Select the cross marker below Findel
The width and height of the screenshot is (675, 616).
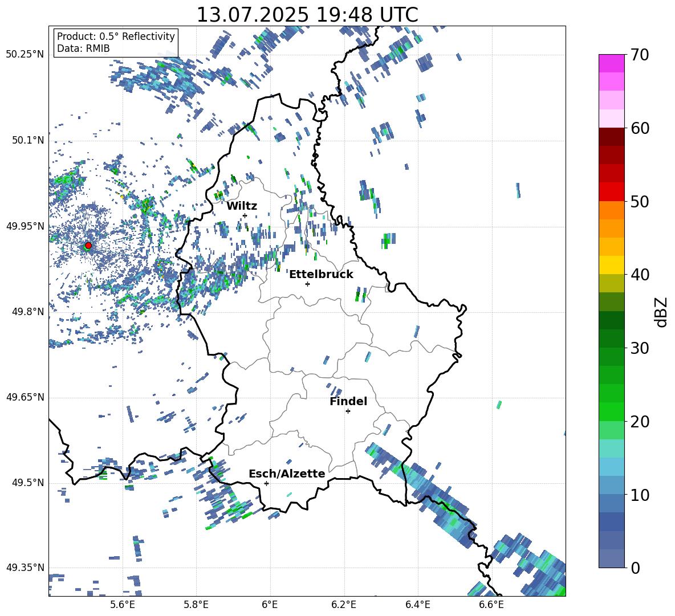348,411
